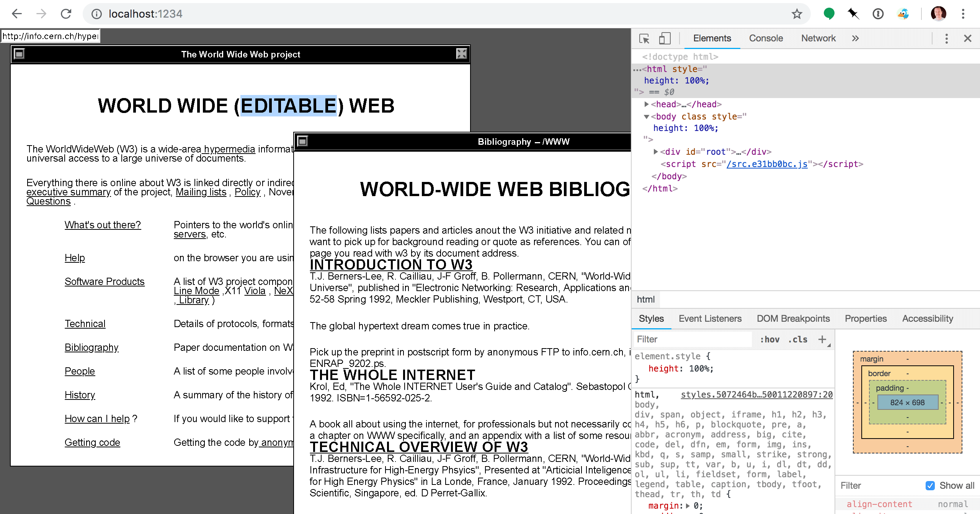This screenshot has width=980, height=514.
Task: Add a new style rule with plus icon
Action: click(x=822, y=339)
